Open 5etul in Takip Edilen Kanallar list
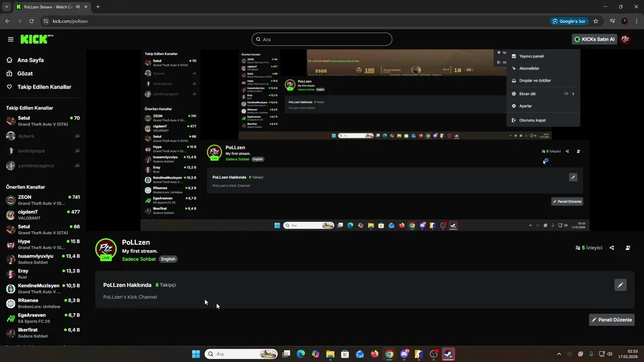 [x=43, y=121]
